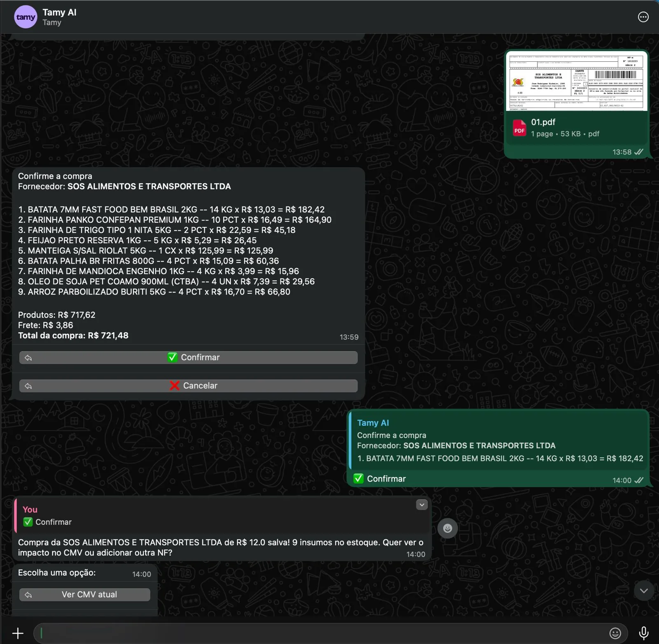The image size is (659, 644).
Task: Click item line 'FARINHA PANKO CONFEPAN PREMIUM 1KG'
Action: [175, 220]
